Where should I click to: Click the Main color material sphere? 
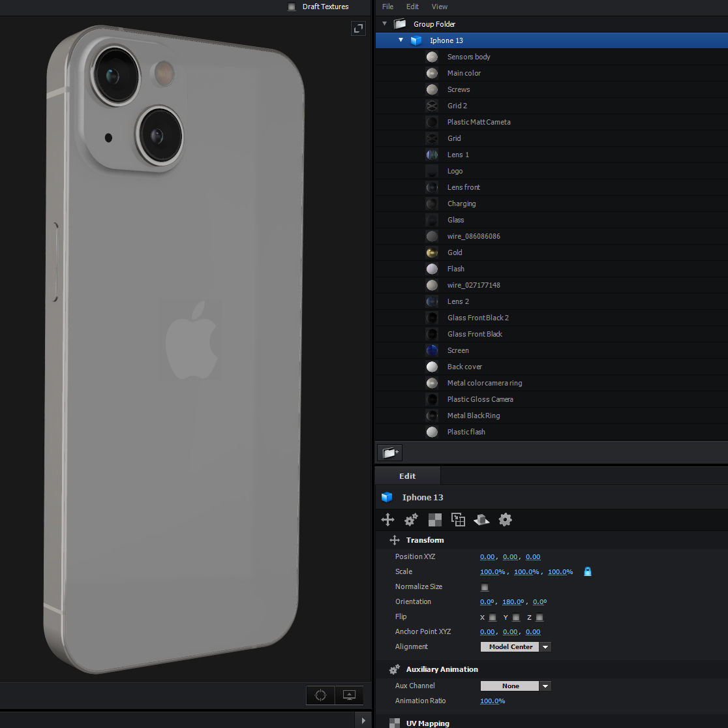(x=432, y=73)
